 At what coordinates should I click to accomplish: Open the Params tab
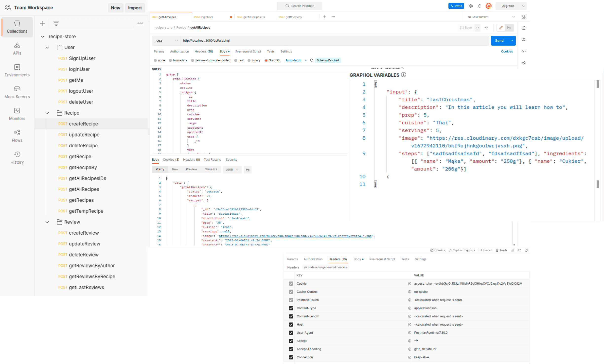(159, 52)
